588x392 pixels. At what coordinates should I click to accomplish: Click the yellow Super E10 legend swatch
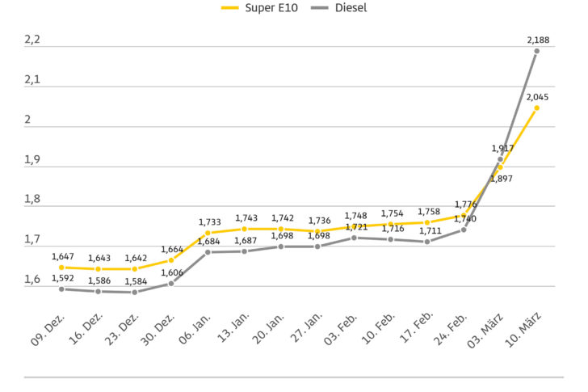(x=231, y=8)
